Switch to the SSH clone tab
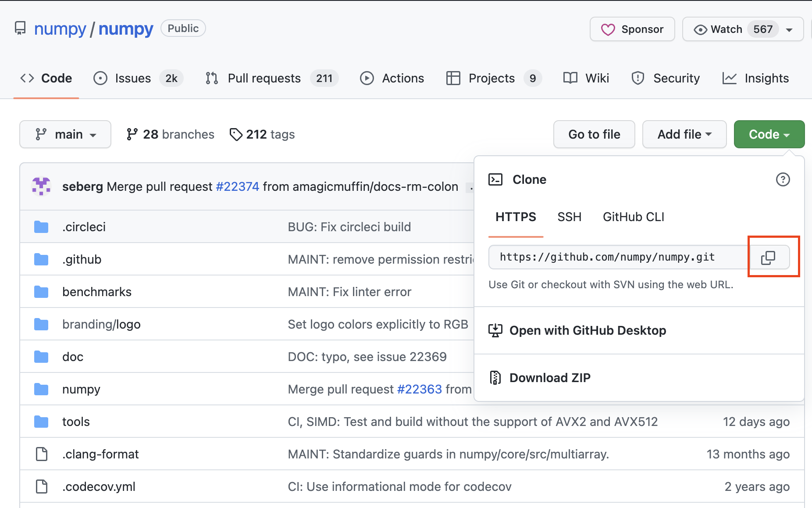The image size is (812, 508). (569, 217)
